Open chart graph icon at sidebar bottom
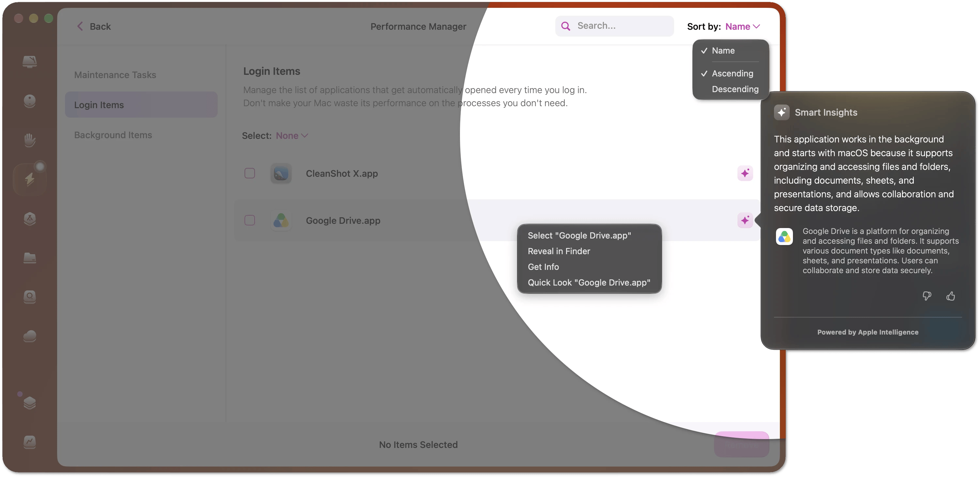This screenshot has width=980, height=477. [30, 442]
